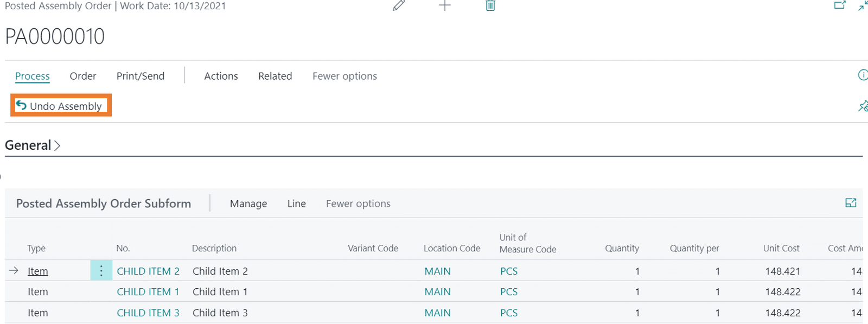Open the Process menu

coord(33,76)
